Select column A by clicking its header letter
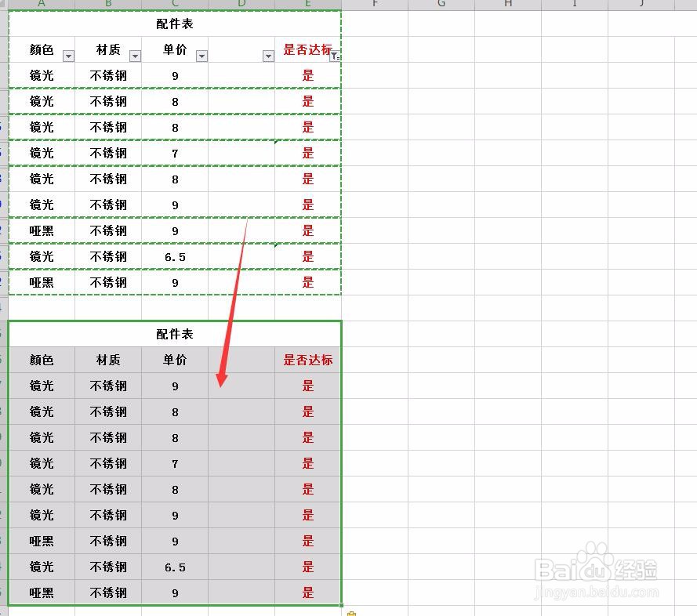 coord(42,4)
